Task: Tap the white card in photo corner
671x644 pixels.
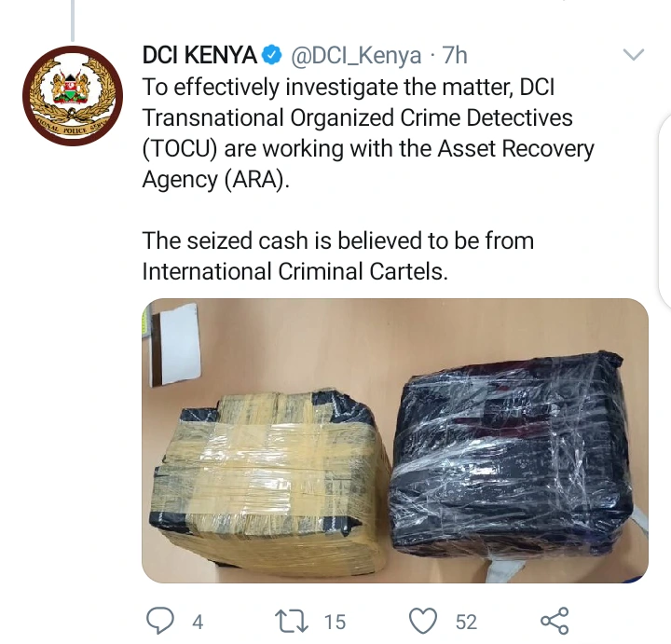Action: click(x=174, y=344)
